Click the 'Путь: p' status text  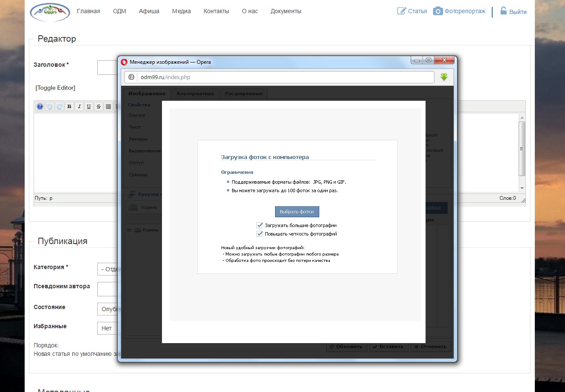[x=44, y=198]
